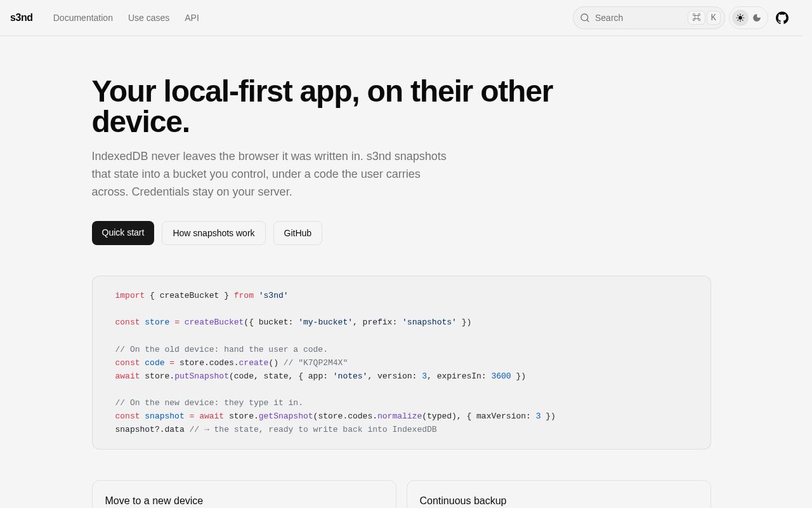Screen dimensions: 812x508
Task: Click the GitHub button below the intro
Action: (x=298, y=233)
